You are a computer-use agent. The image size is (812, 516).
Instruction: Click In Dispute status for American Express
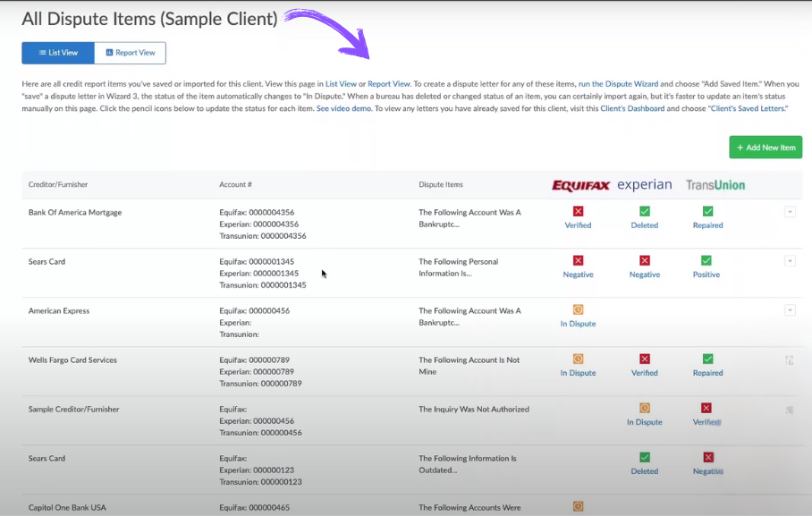click(578, 324)
